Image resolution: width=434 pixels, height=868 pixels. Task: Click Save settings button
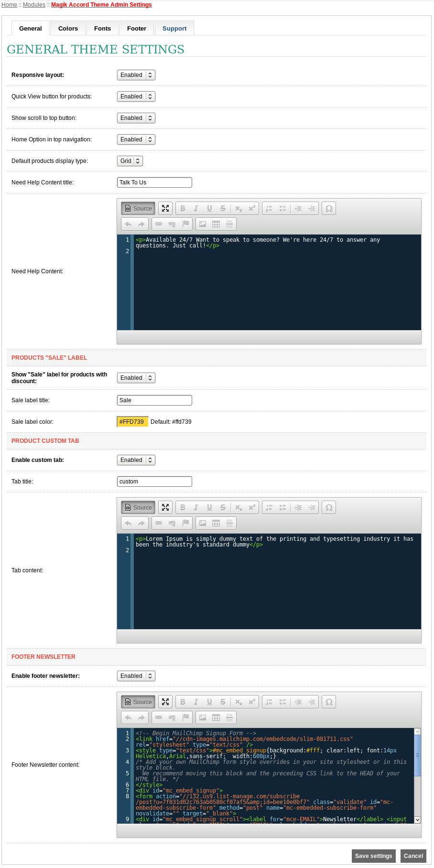point(374,856)
